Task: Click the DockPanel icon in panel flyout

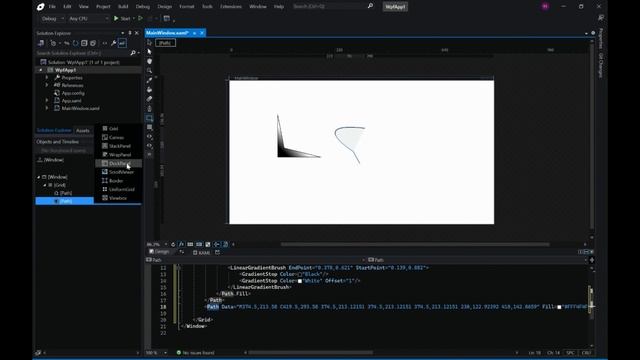Action: 105,163
